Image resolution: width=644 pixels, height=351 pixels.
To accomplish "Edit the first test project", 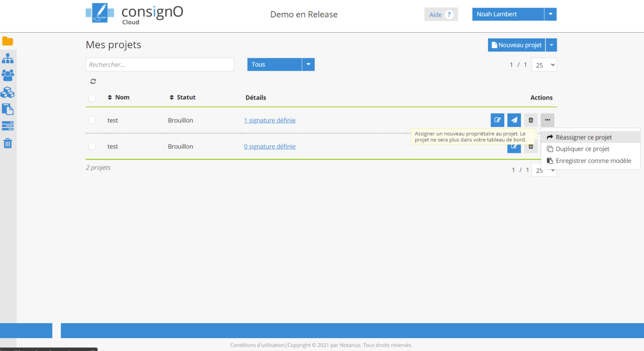I will (x=497, y=120).
